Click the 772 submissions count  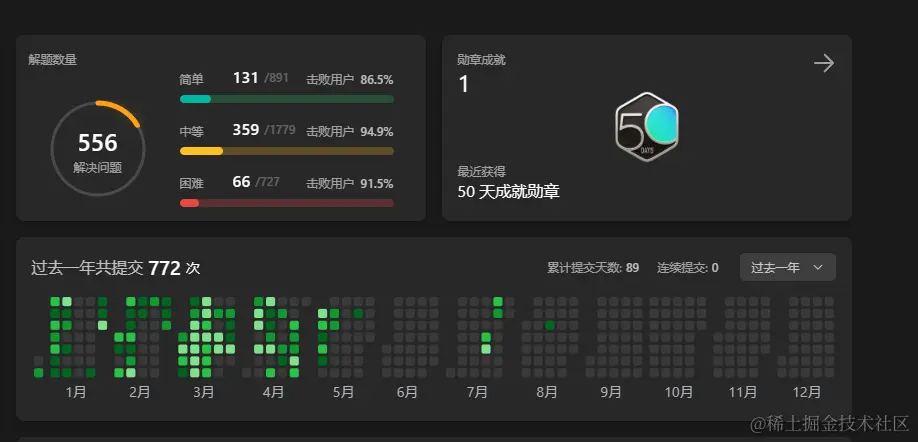[164, 268]
